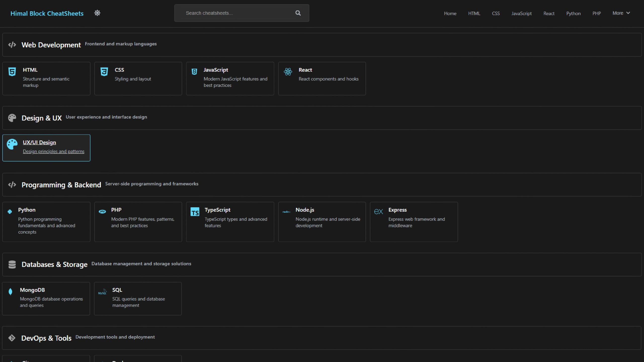Click 'SQL queries and database management' description
The height and width of the screenshot is (362, 644).
pyautogui.click(x=139, y=302)
